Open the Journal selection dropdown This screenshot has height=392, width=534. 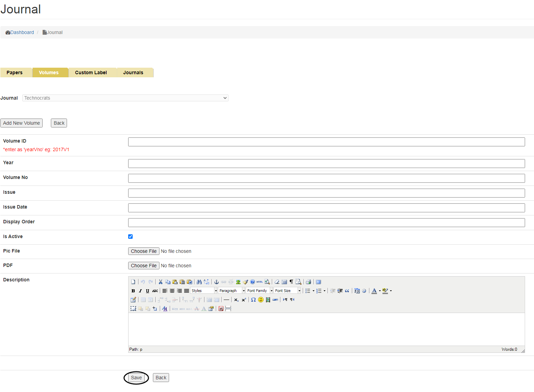pyautogui.click(x=125, y=98)
